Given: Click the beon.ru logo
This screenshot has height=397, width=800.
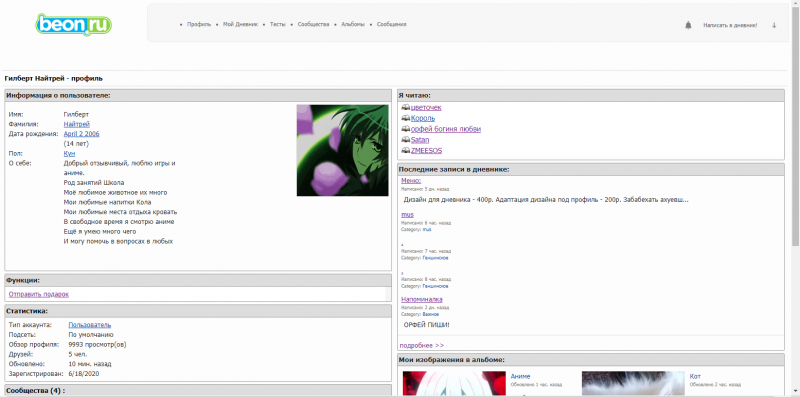Looking at the screenshot, I should pyautogui.click(x=74, y=24).
